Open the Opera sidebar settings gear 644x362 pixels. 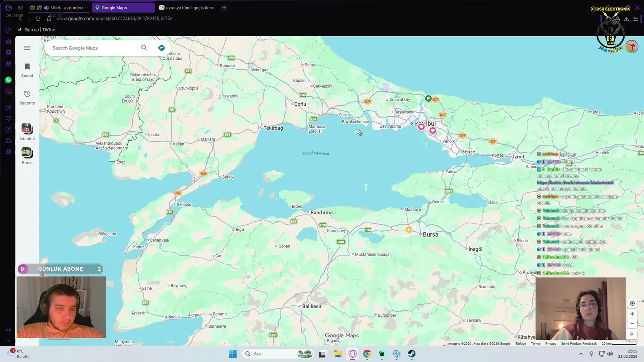coord(8,152)
